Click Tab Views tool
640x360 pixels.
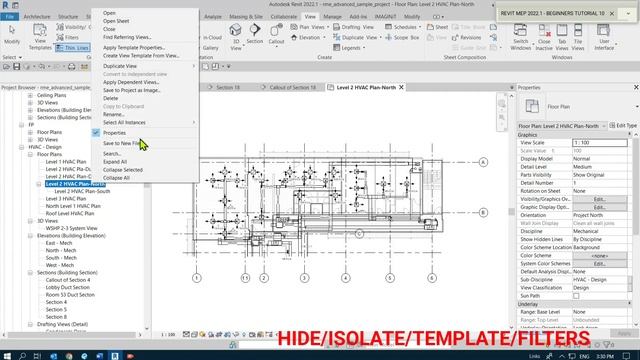click(562, 37)
